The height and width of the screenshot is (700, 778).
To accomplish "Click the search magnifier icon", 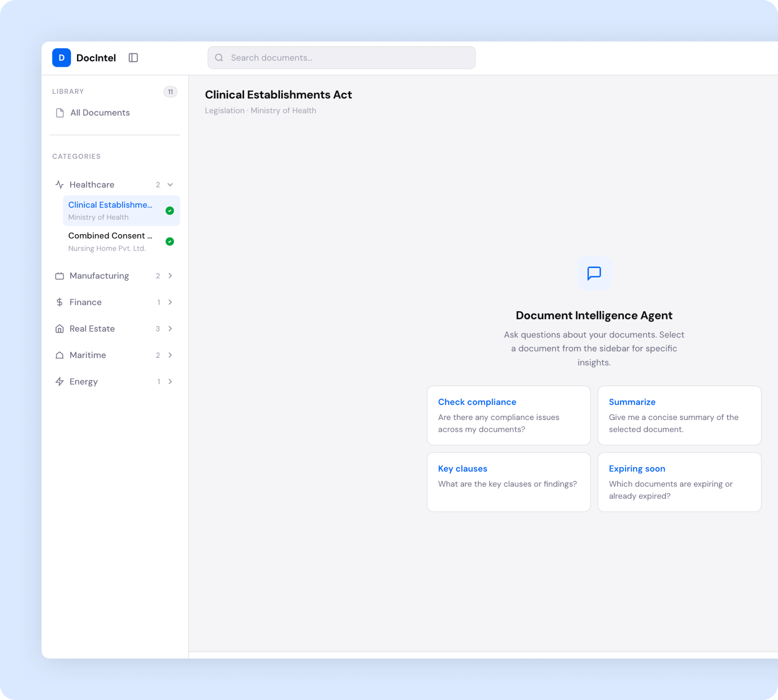I will point(219,57).
